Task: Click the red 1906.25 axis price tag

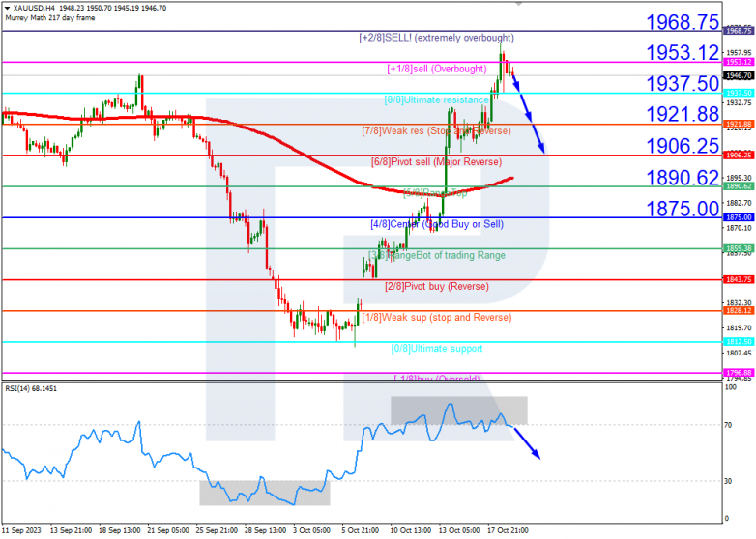Action: point(739,156)
